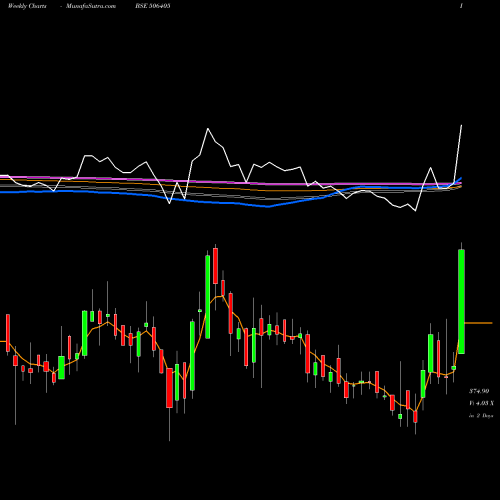Screen dimensions: 500x500
Task: Click the 'MunafaSutra.com' label
Action: pos(91,6)
